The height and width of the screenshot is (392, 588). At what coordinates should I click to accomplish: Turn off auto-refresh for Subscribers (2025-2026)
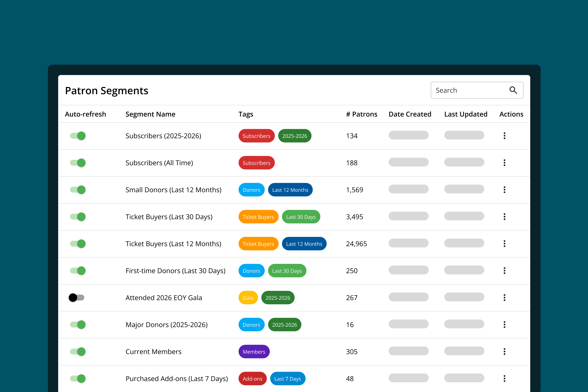(78, 136)
